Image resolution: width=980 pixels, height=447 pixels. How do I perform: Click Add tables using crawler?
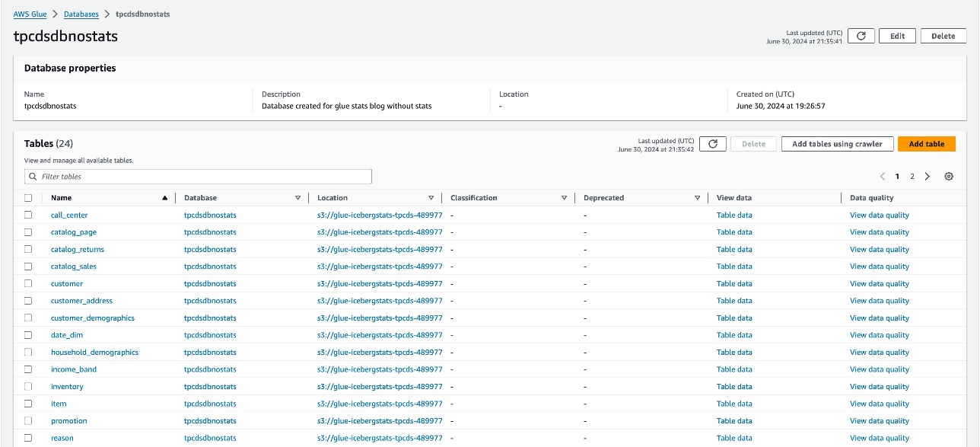point(837,144)
